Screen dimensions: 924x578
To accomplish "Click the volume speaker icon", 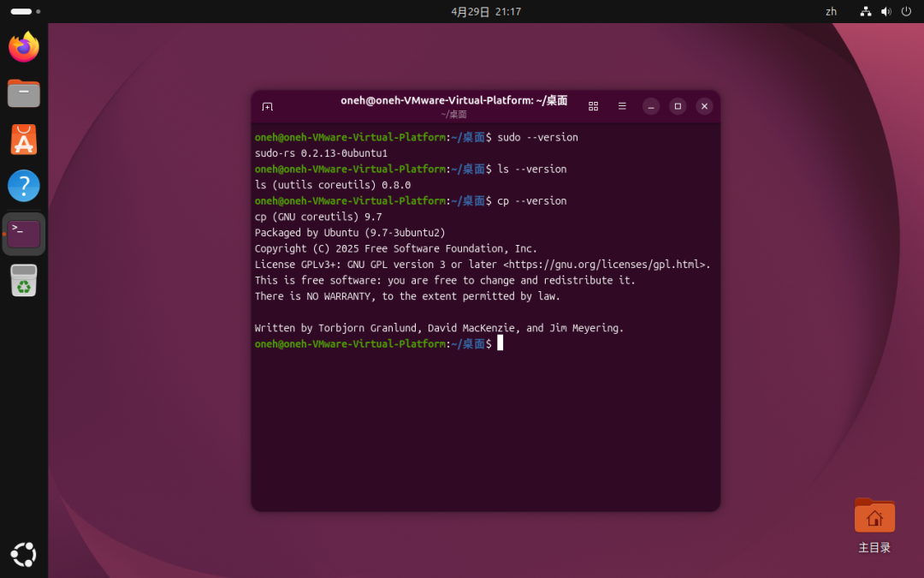I will 885,12.
